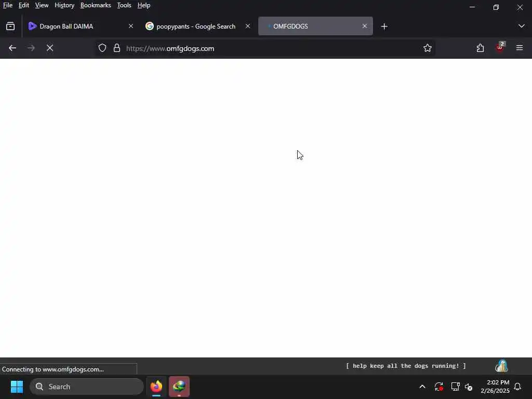532x399 pixels.
Task: Close the poopypants Google Search tab
Action: pyautogui.click(x=248, y=26)
